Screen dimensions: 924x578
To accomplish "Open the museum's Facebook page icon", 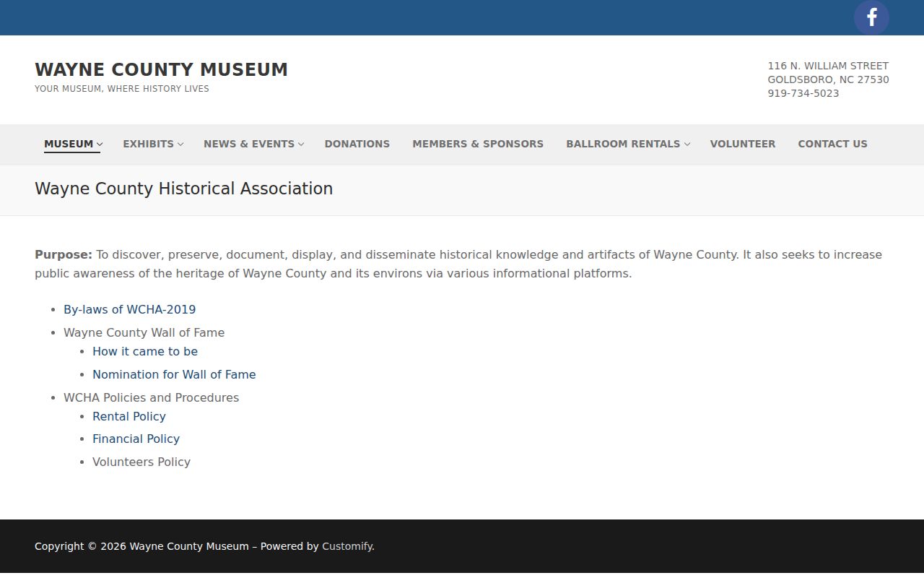I will [x=871, y=17].
